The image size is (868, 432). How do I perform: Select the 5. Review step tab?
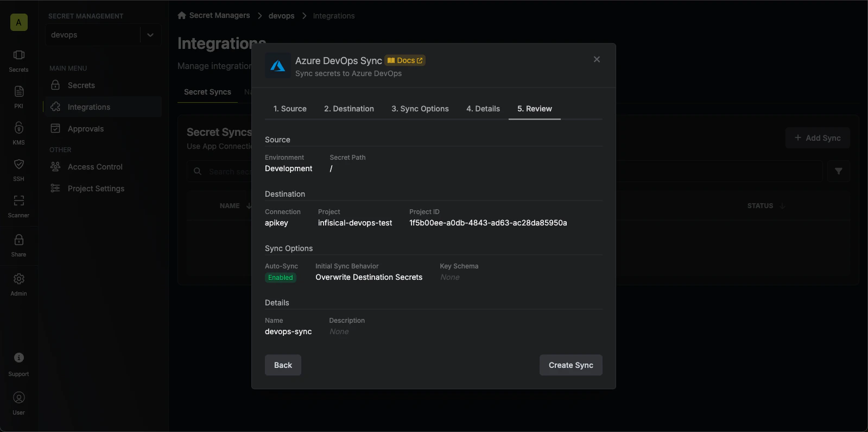pyautogui.click(x=535, y=109)
